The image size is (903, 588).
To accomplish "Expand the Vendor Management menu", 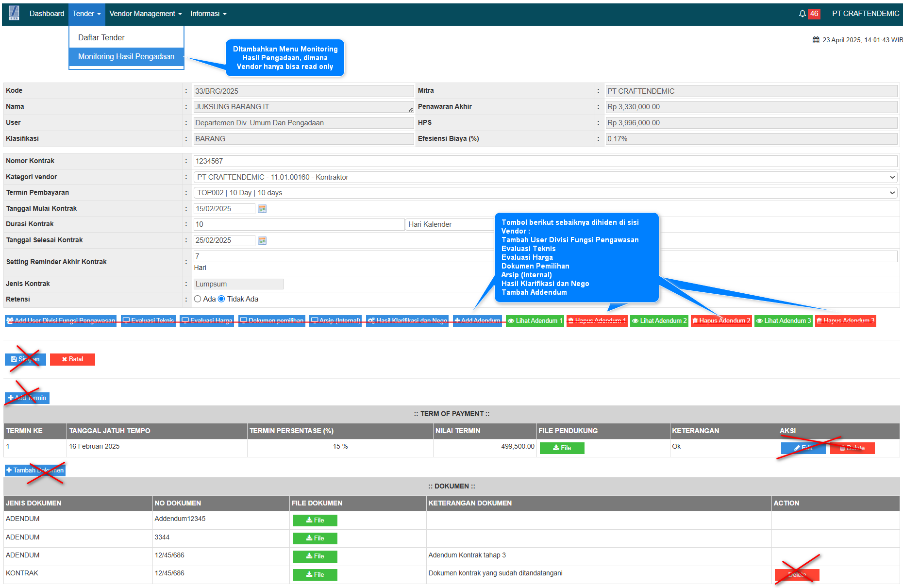I will (x=145, y=14).
